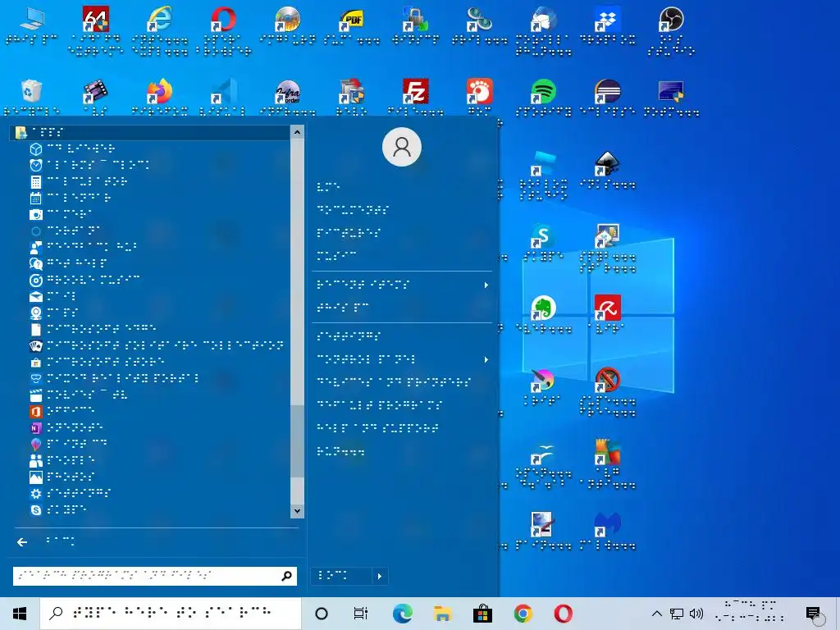This screenshot has width=840, height=630.
Task: Open the Mail envelope app entry
Action: 52,296
